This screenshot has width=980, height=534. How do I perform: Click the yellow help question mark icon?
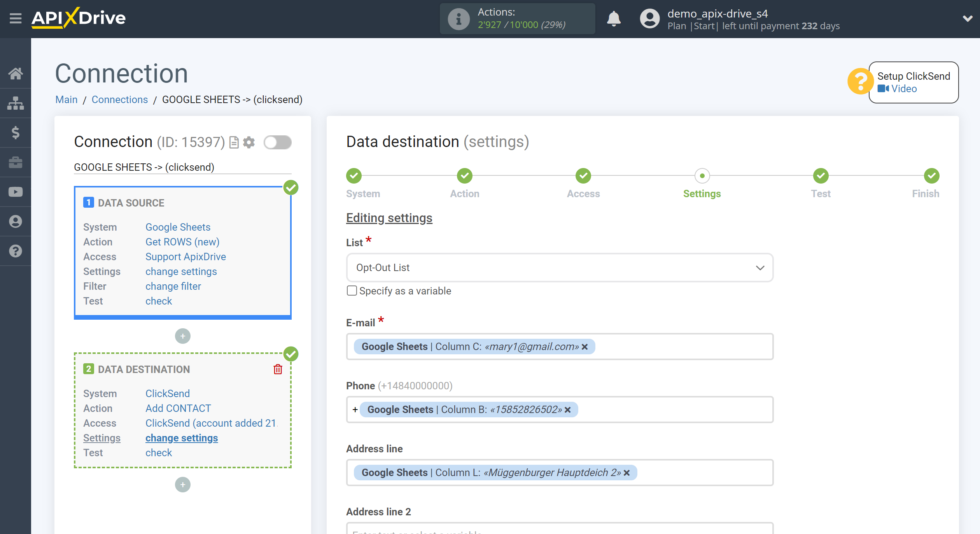tap(860, 81)
